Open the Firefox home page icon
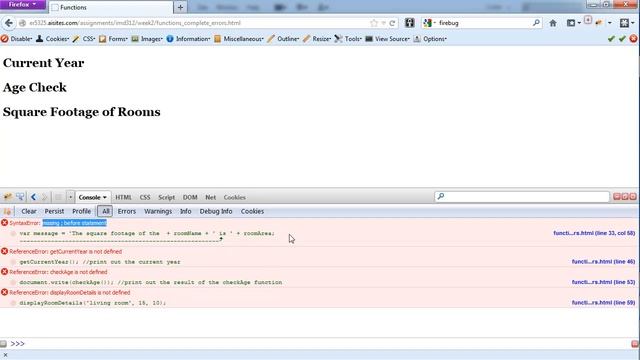This screenshot has height=360, width=640. coord(553,23)
